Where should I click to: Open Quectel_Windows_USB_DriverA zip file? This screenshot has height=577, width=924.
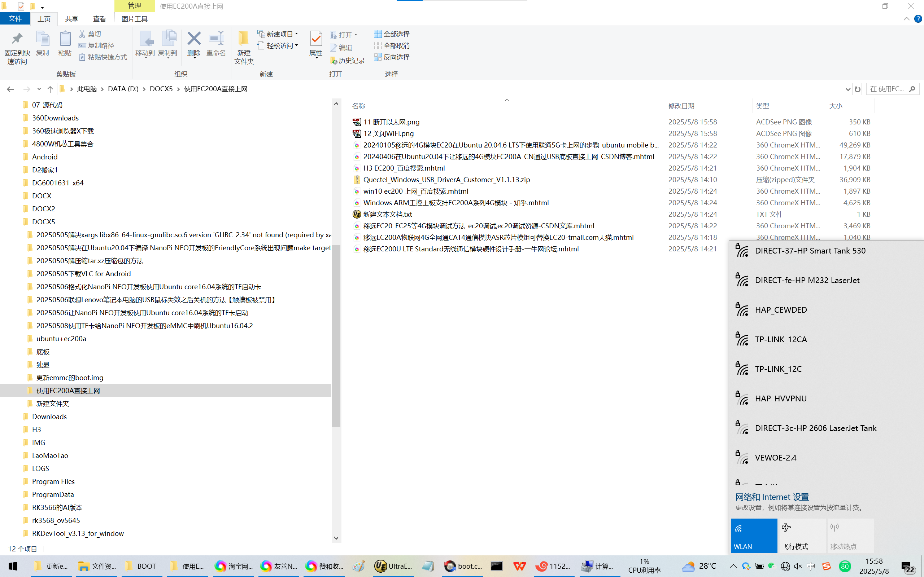click(x=446, y=180)
